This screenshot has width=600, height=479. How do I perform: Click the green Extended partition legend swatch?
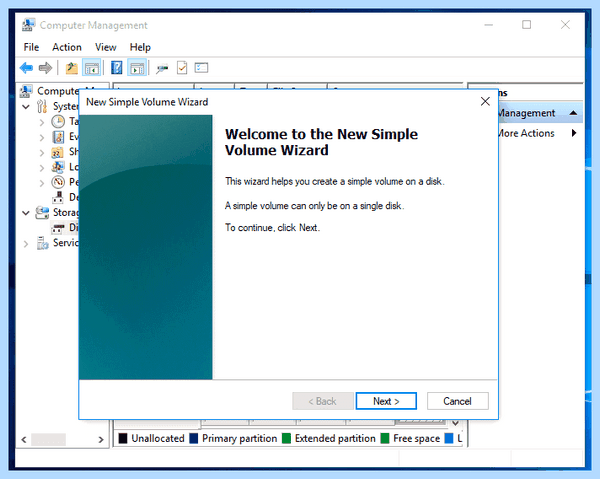pos(286,438)
